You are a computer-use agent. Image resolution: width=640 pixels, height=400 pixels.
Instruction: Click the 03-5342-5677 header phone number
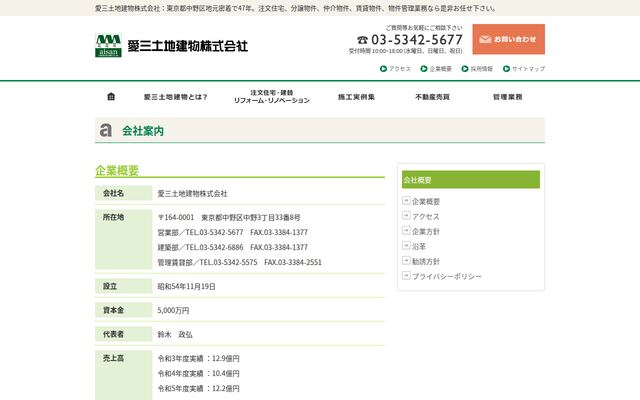pyautogui.click(x=417, y=40)
